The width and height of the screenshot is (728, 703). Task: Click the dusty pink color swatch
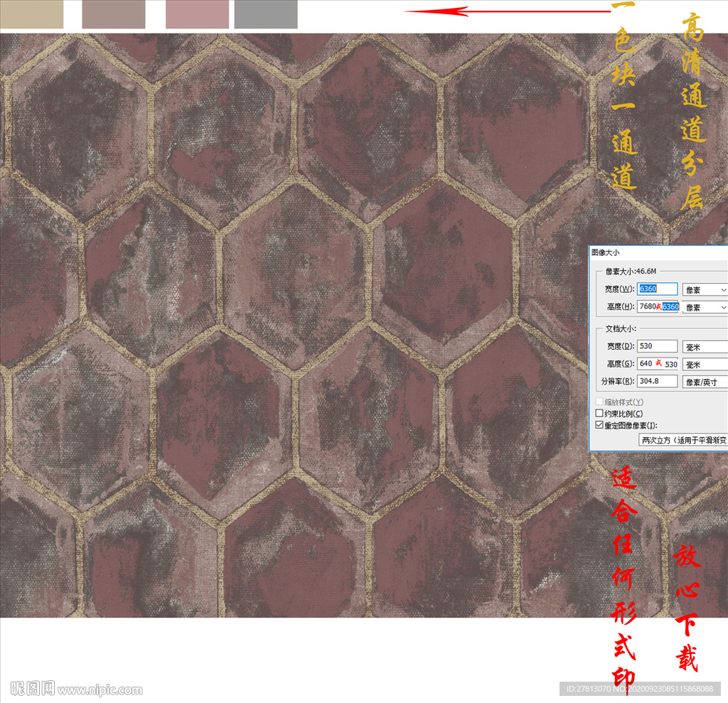[x=198, y=14]
